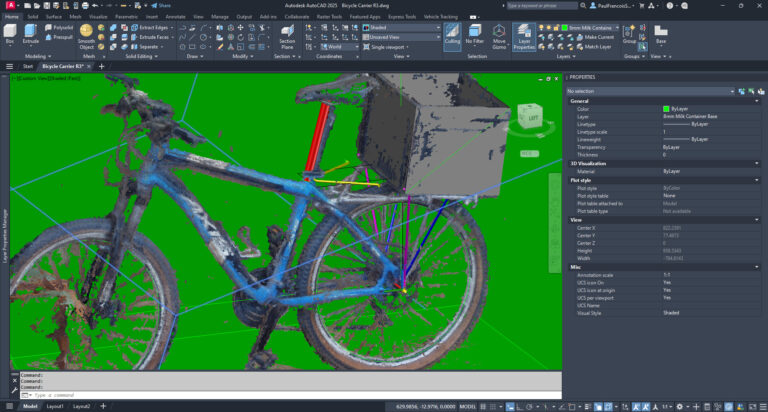Click the keyword search field

coord(542,6)
